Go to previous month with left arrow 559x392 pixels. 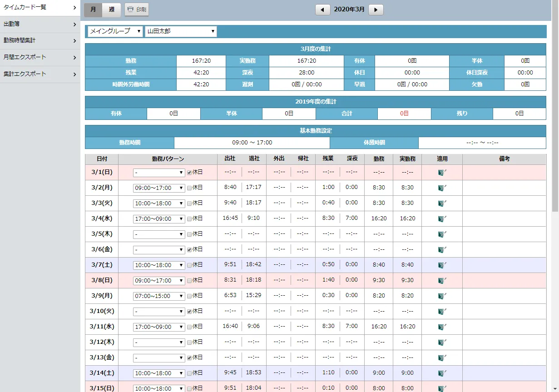322,10
